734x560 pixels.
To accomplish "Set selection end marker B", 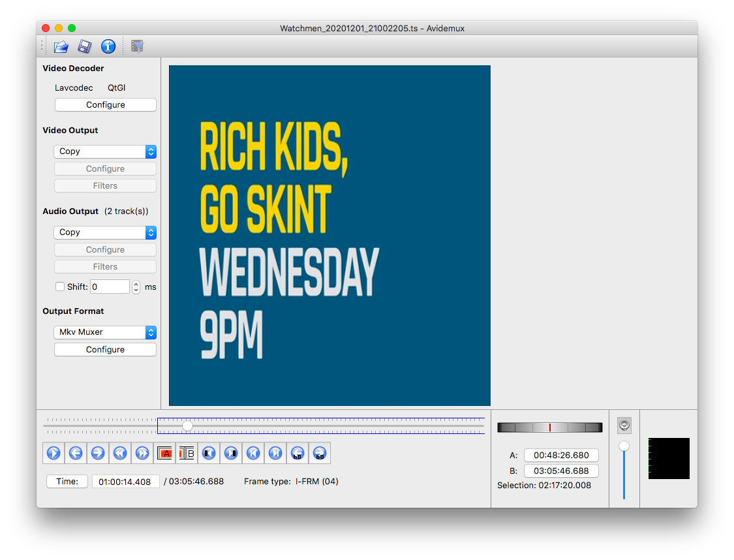I will 187,453.
